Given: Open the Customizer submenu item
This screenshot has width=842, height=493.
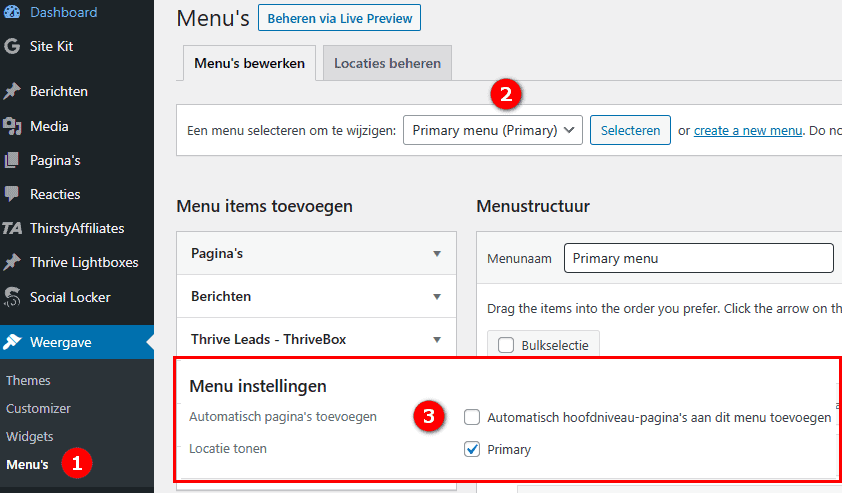Looking at the screenshot, I should coord(38,408).
